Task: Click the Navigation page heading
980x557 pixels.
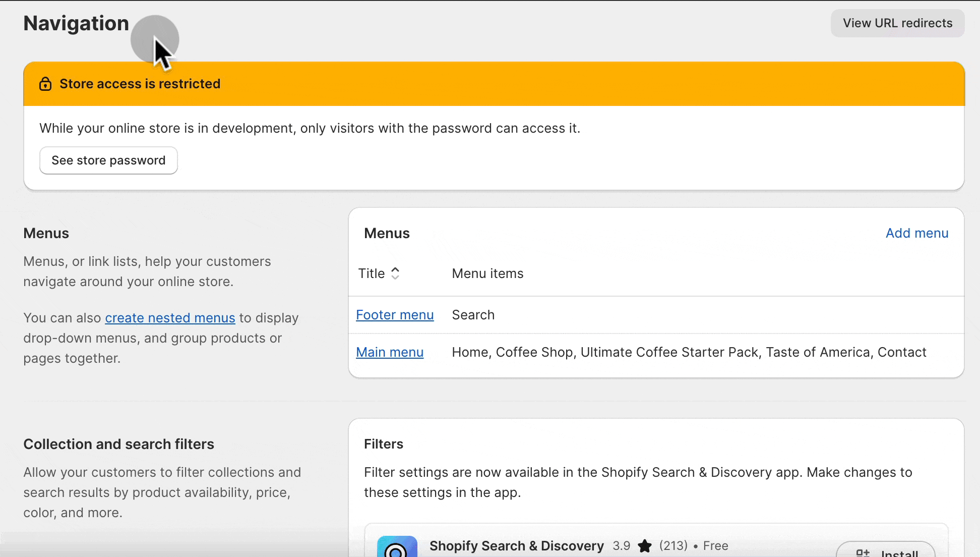Action: [x=76, y=23]
